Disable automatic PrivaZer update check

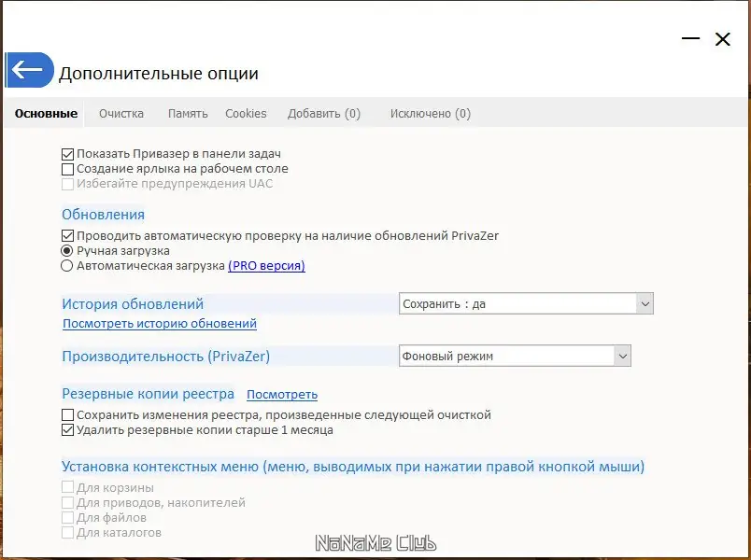click(x=67, y=236)
